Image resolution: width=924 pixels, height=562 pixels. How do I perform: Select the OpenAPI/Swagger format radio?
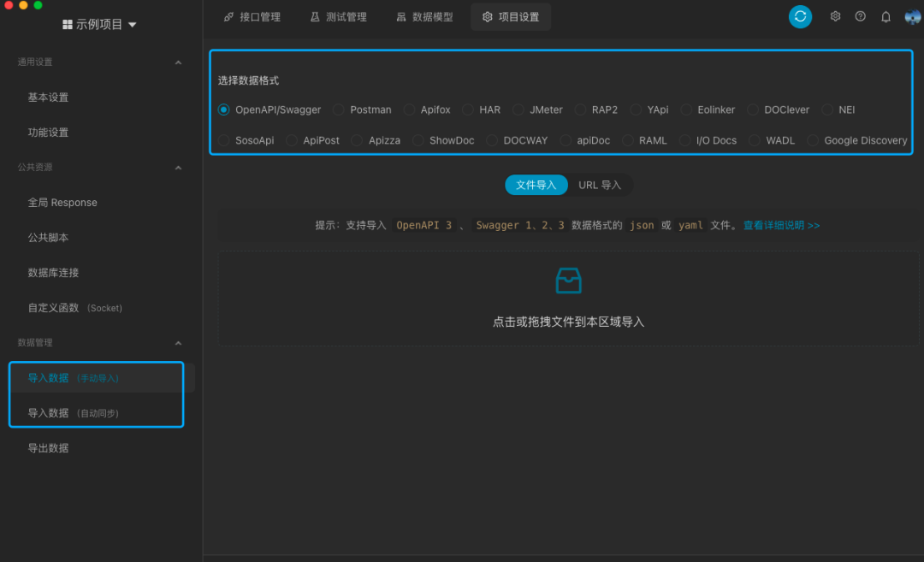pos(223,109)
